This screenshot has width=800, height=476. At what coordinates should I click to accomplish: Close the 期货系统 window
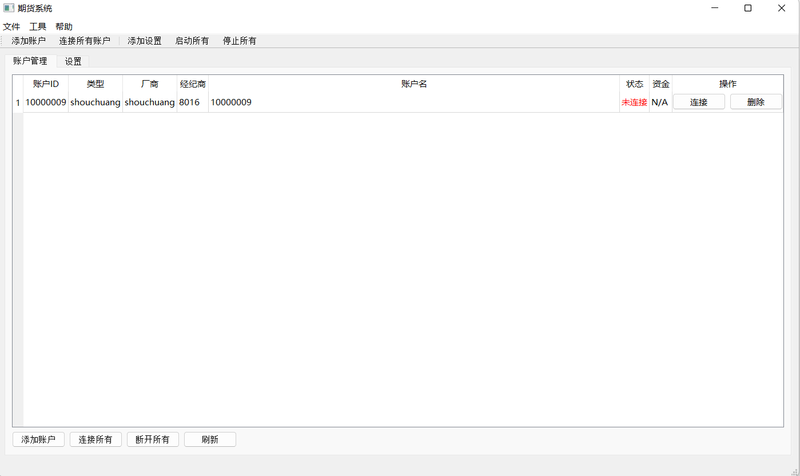(x=782, y=8)
